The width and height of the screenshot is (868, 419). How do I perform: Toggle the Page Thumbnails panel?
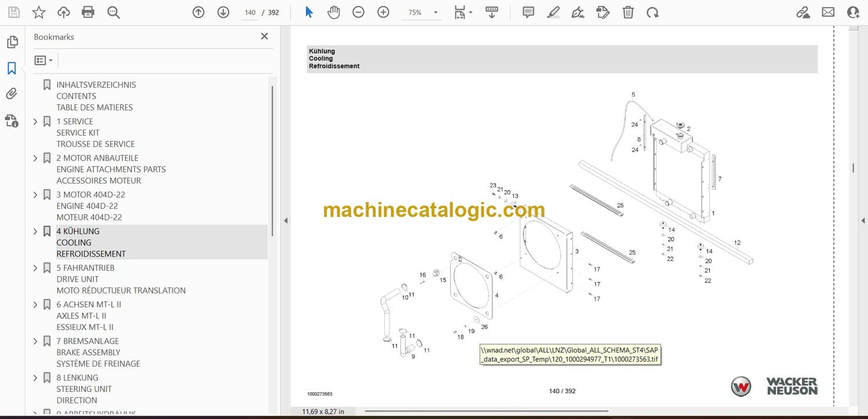coord(12,42)
